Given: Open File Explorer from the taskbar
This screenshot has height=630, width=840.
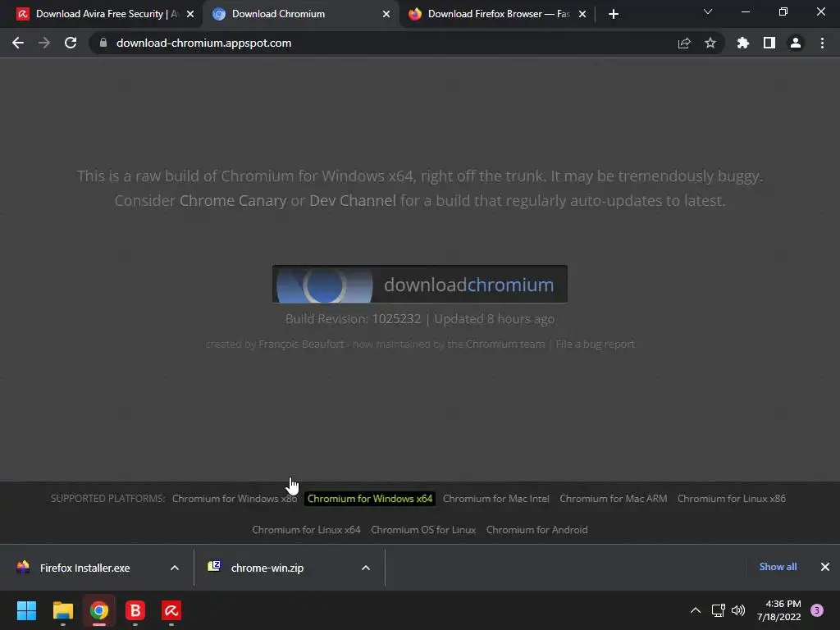Looking at the screenshot, I should pos(62,610).
